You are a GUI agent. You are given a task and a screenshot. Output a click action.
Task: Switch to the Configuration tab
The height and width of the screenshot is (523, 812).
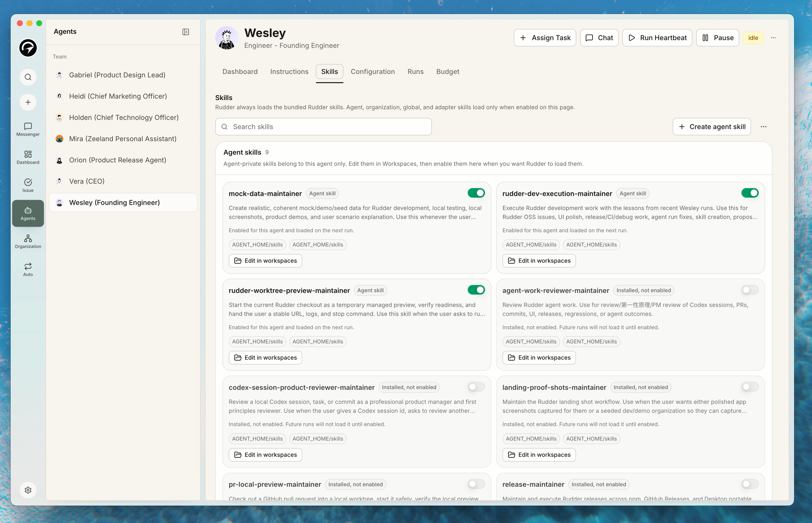point(373,72)
